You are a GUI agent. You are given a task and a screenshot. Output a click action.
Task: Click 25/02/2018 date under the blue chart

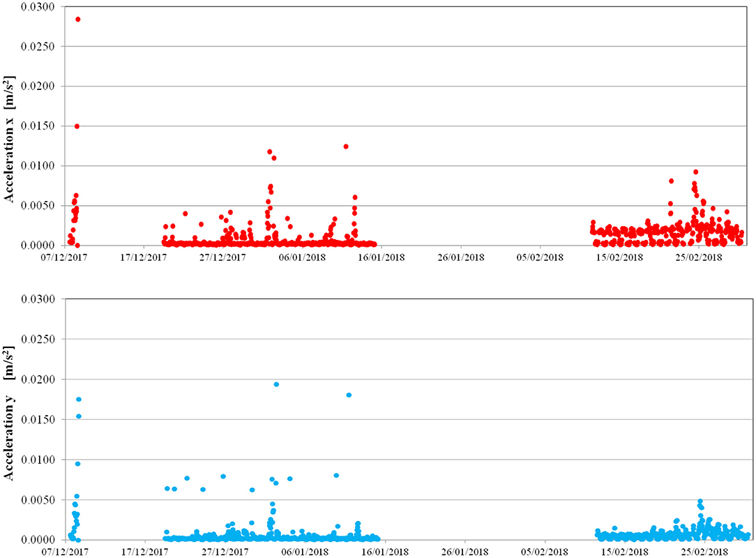point(705,552)
